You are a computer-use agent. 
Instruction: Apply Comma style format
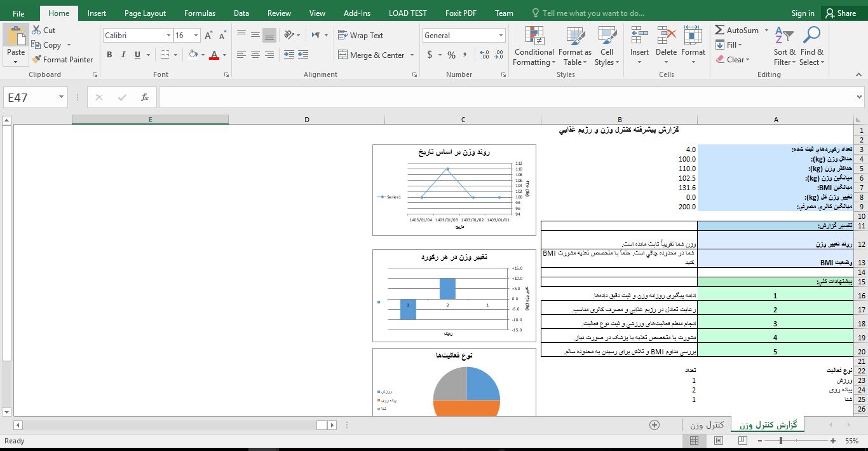tap(466, 55)
